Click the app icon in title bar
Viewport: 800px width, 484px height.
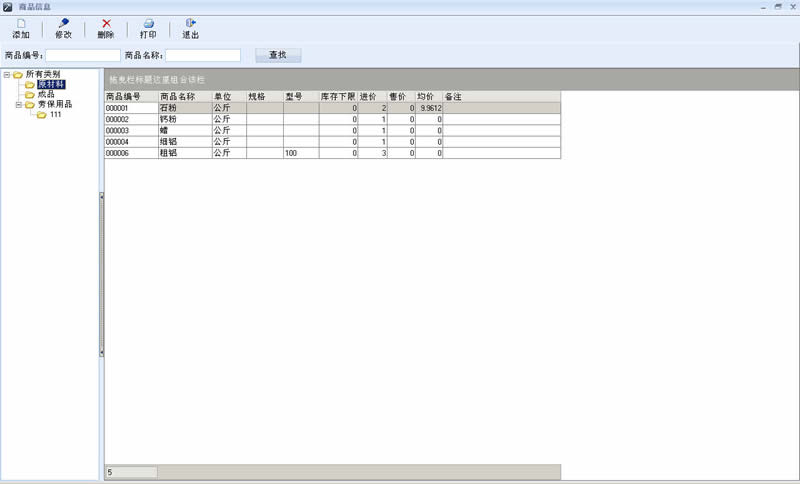[7, 7]
